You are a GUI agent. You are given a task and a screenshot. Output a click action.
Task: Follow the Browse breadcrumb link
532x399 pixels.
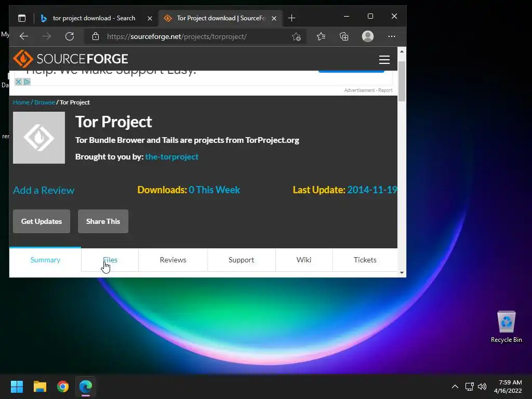point(45,102)
